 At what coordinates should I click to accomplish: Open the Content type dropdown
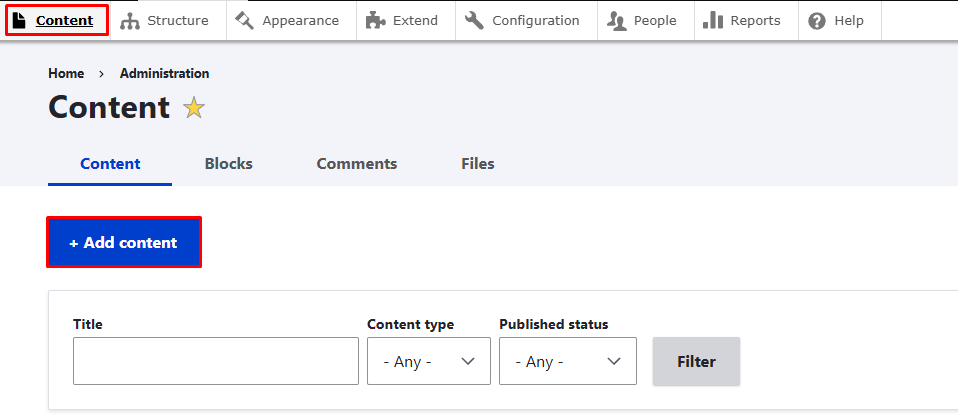coord(429,361)
